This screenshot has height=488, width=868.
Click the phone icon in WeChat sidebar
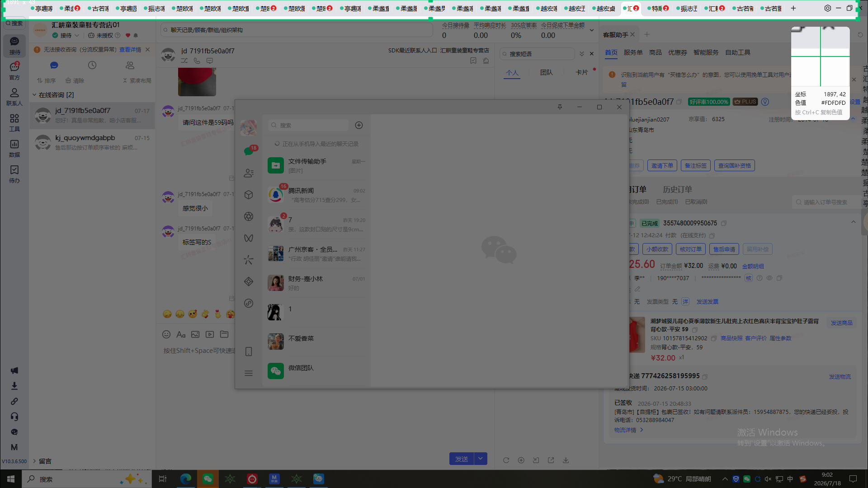pyautogui.click(x=249, y=352)
